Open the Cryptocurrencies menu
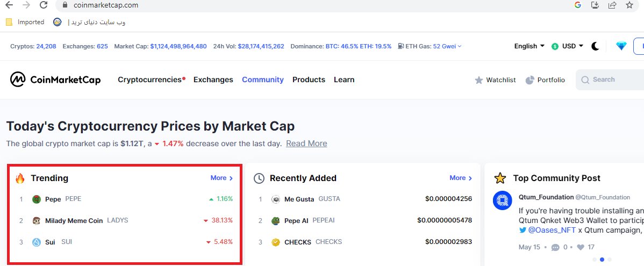Image resolution: width=644 pixels, height=266 pixels. pyautogui.click(x=151, y=80)
